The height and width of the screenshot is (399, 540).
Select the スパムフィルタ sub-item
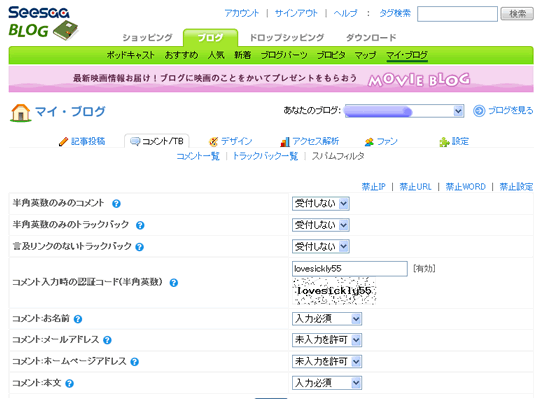(338, 157)
